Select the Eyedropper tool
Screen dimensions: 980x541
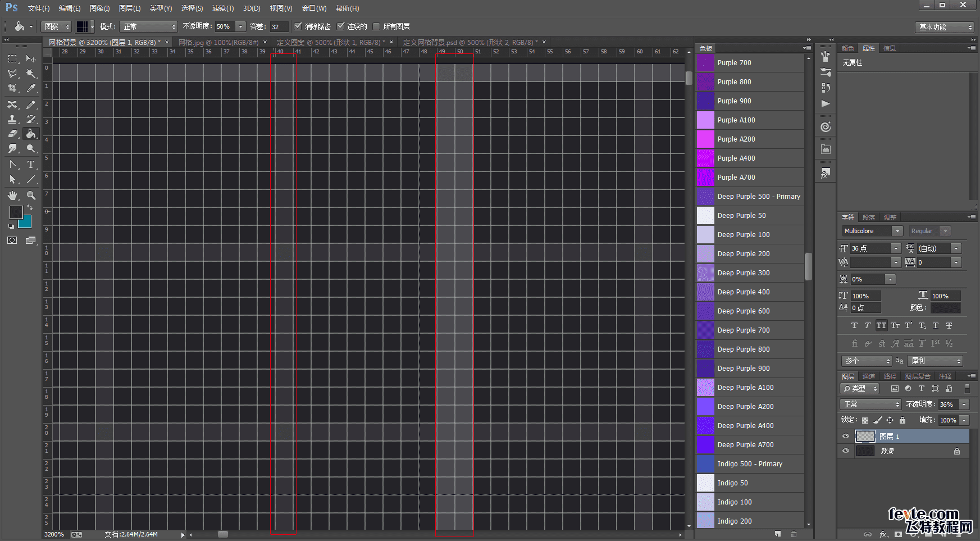(x=31, y=88)
